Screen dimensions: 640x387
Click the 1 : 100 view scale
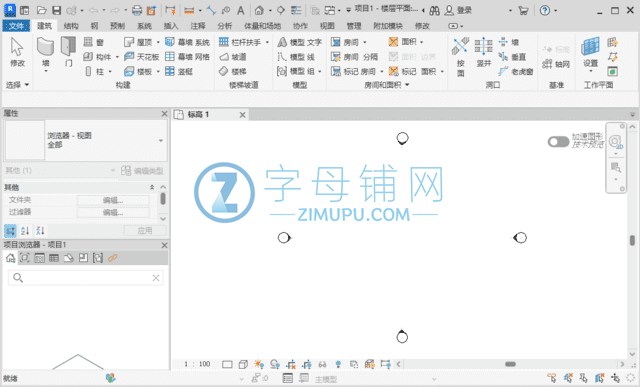click(x=197, y=364)
